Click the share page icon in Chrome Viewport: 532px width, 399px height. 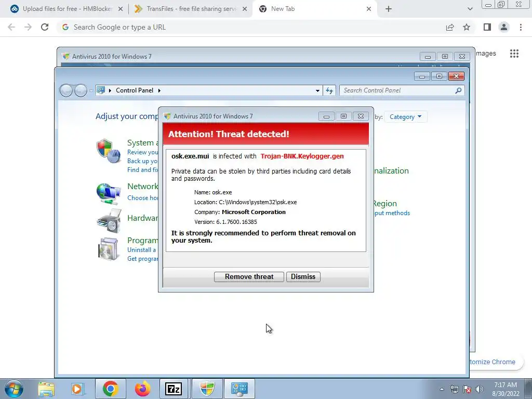click(450, 27)
